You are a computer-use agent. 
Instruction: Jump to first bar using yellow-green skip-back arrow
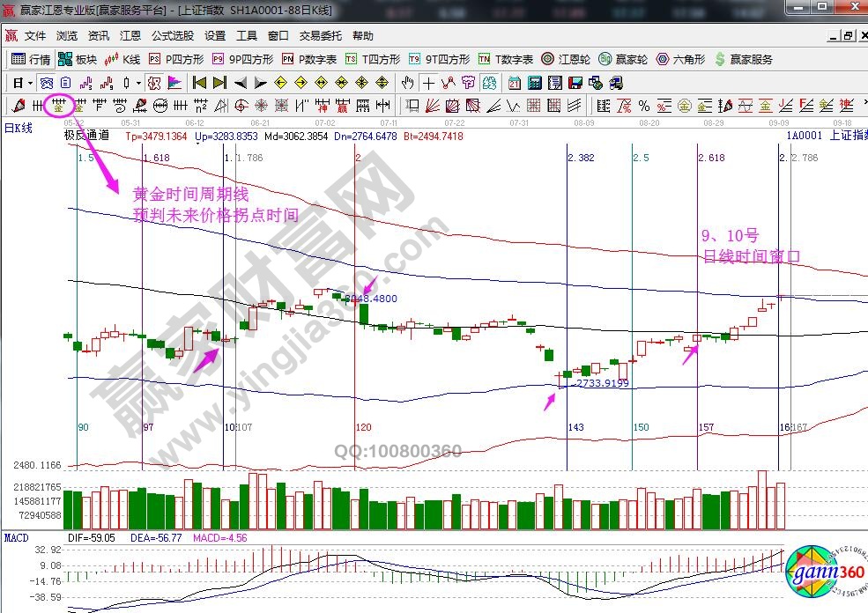coord(199,83)
